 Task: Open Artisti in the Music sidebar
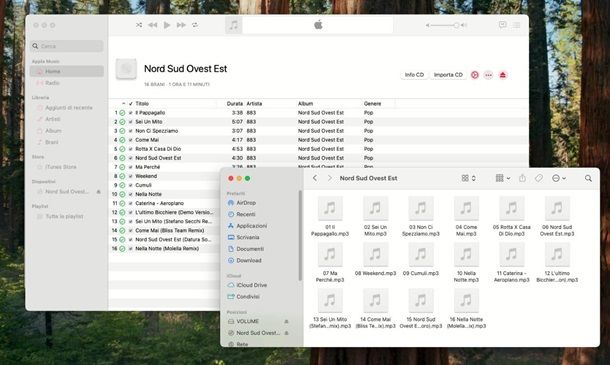(x=67, y=119)
